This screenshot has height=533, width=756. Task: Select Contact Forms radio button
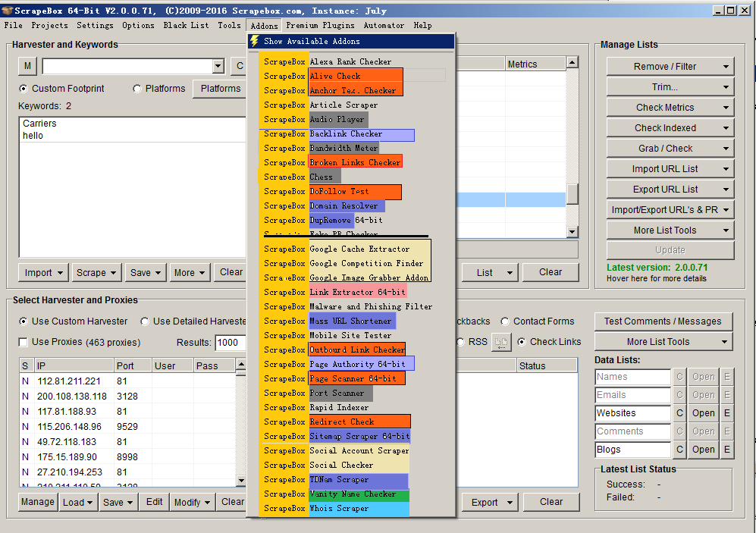point(505,321)
